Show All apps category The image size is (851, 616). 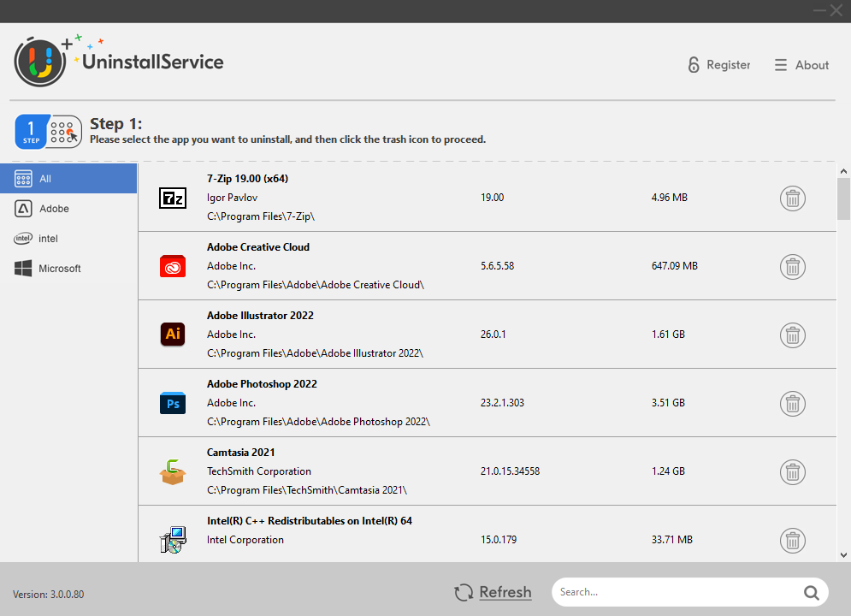tap(68, 179)
